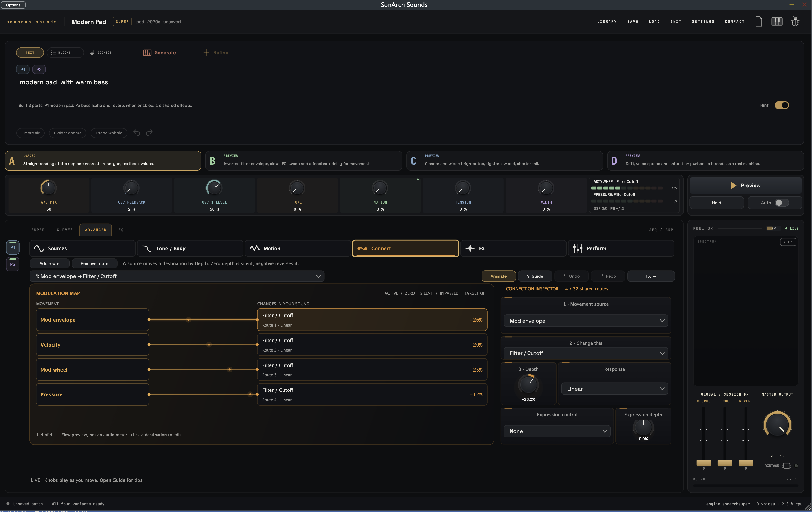Screen dimensions: 812x512
Task: Open Change this Filter / Cutoff dropdown
Action: 586,353
